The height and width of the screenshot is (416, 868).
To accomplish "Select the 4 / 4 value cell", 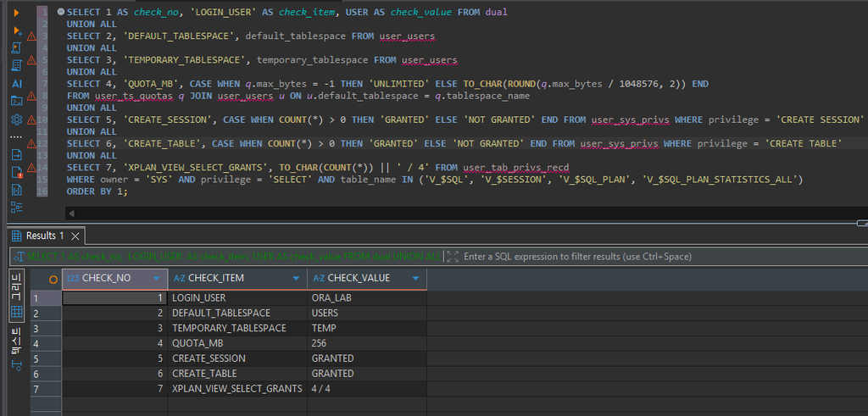I will [367, 388].
